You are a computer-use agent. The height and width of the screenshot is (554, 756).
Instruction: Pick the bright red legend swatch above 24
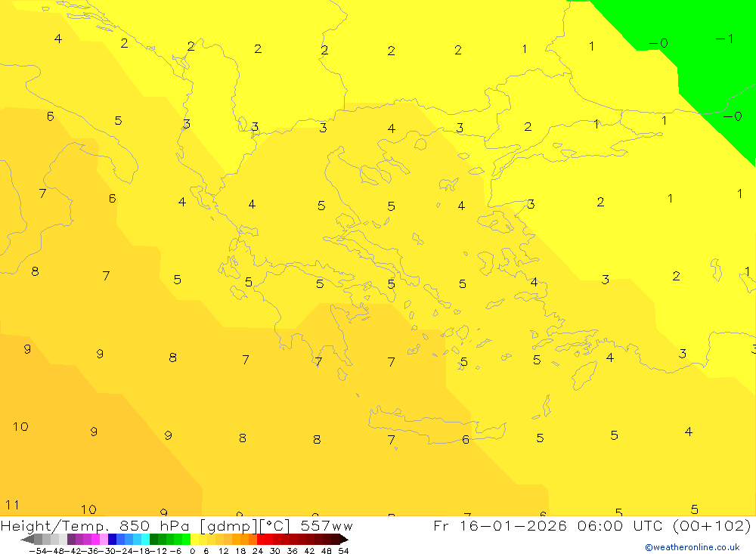261,540
